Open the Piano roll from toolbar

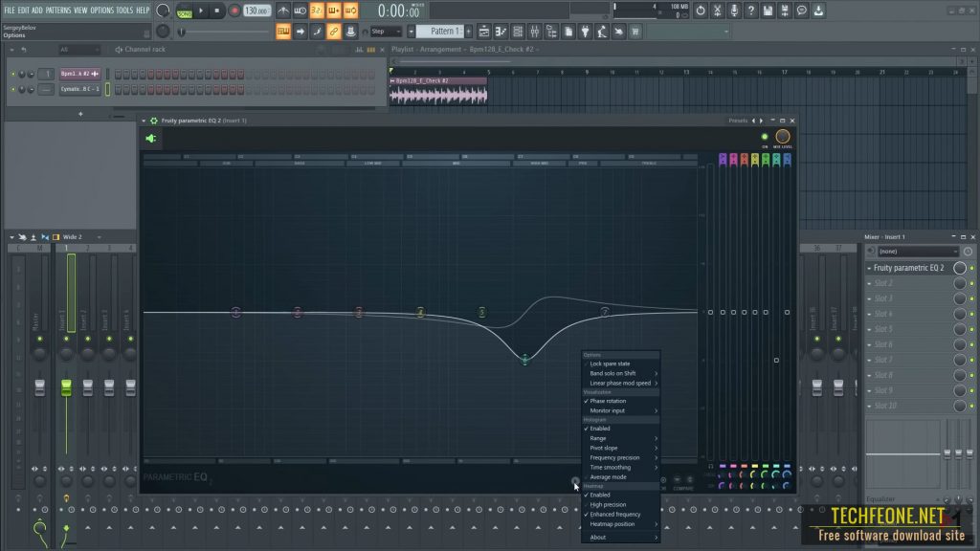(501, 32)
